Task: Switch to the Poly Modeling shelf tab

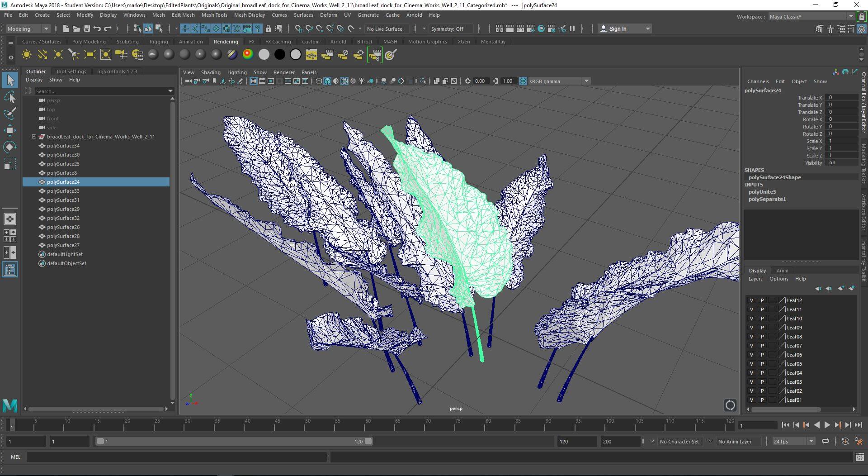Action: pyautogui.click(x=89, y=42)
